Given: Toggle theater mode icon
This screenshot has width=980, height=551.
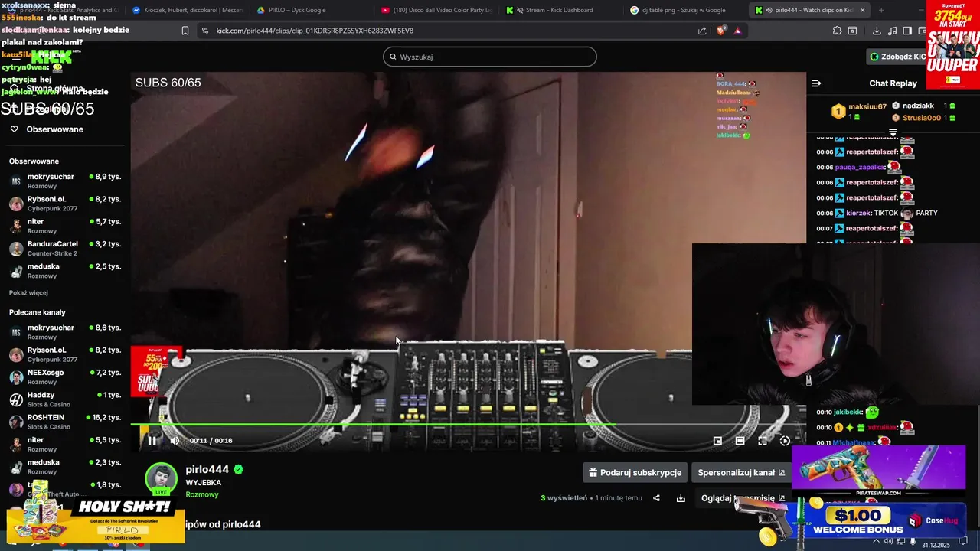Looking at the screenshot, I should [x=740, y=441].
